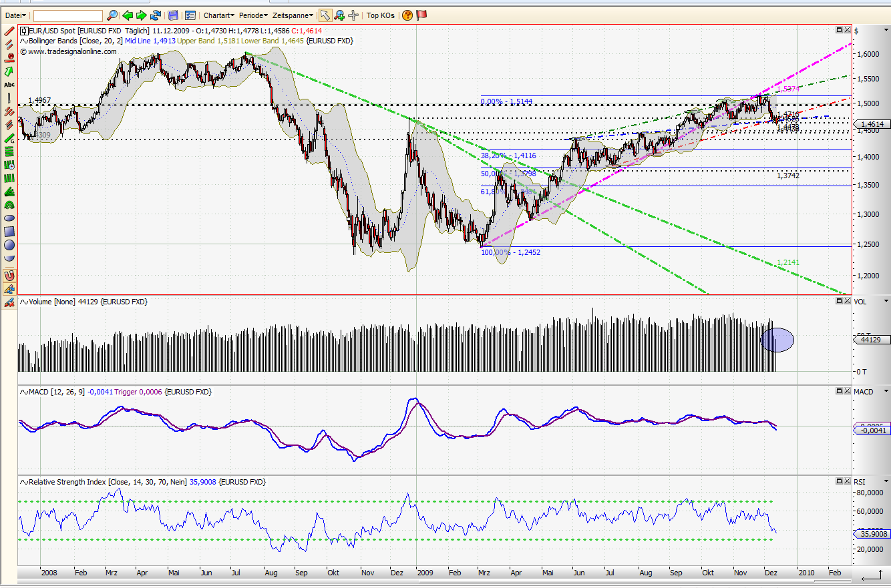891x588 pixels.
Task: Save the chart with the disk icon
Action: [173, 15]
